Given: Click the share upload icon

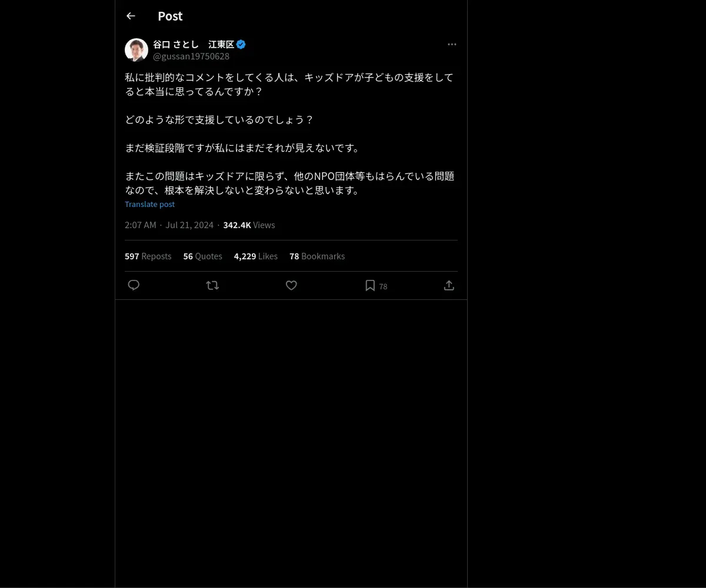Looking at the screenshot, I should pyautogui.click(x=449, y=285).
